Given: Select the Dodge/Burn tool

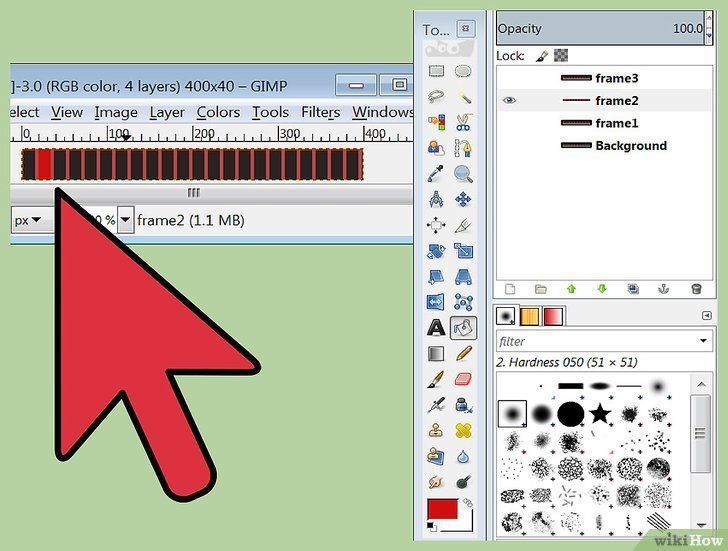Looking at the screenshot, I should point(463,482).
